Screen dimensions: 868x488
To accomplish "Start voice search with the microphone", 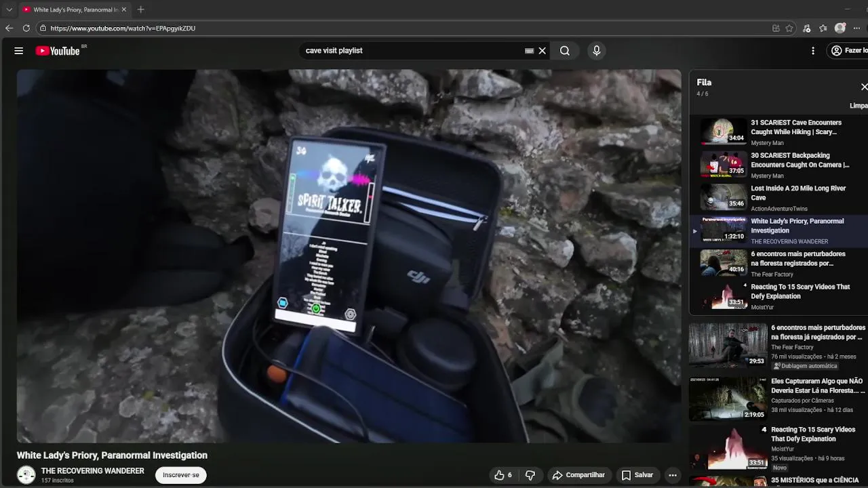I will point(597,51).
